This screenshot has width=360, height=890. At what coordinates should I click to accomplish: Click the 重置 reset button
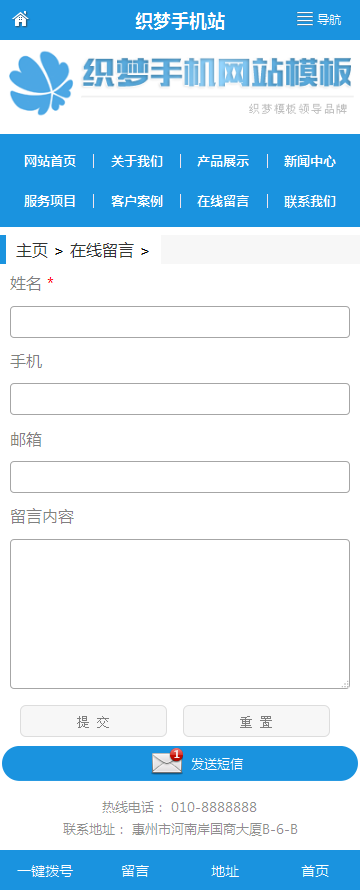coord(256,721)
